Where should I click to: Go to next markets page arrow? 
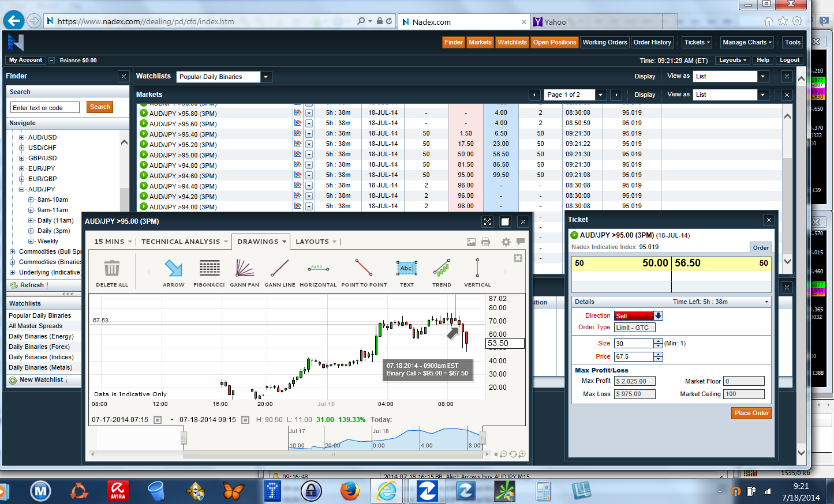[x=616, y=95]
